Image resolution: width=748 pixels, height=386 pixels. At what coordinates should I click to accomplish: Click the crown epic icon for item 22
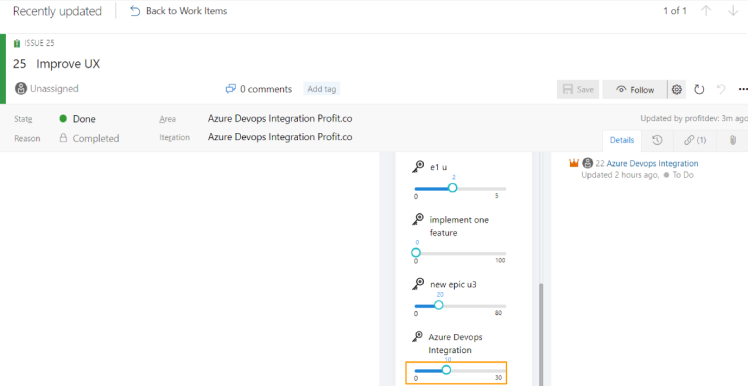point(574,163)
